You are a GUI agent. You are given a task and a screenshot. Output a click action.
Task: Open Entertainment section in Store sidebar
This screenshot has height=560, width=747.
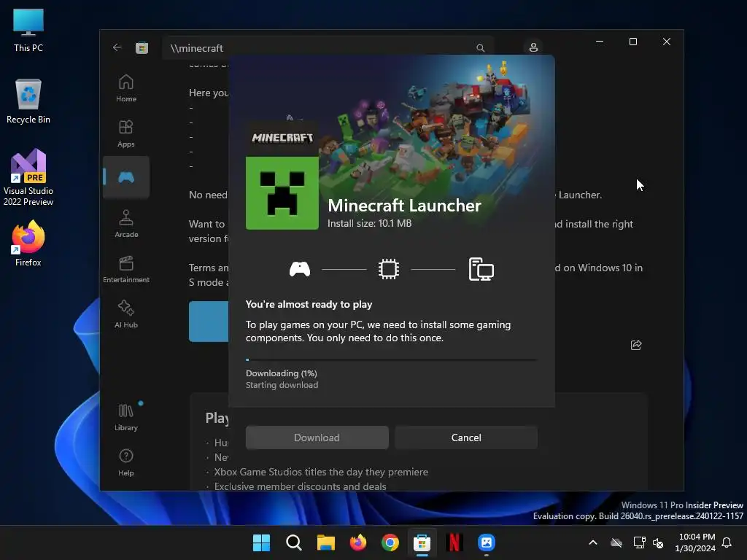coord(126,269)
